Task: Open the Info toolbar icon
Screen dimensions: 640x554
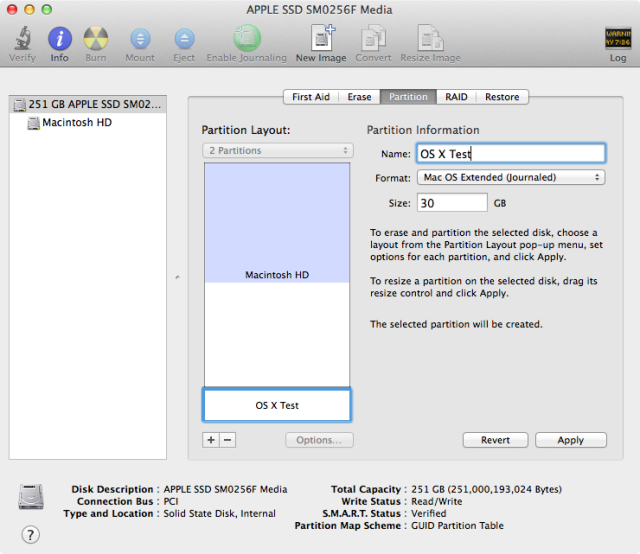Action: coord(60,38)
